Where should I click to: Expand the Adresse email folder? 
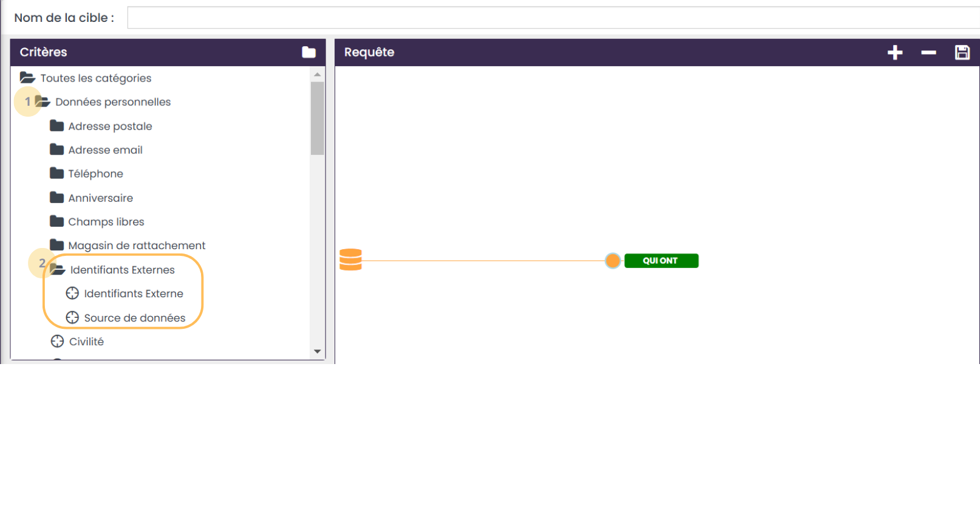(x=57, y=150)
